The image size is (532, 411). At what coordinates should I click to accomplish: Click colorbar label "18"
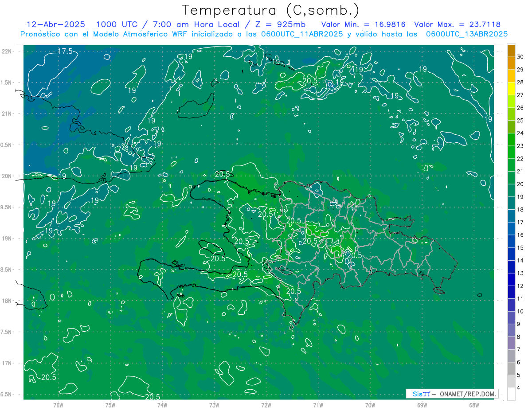click(x=521, y=209)
